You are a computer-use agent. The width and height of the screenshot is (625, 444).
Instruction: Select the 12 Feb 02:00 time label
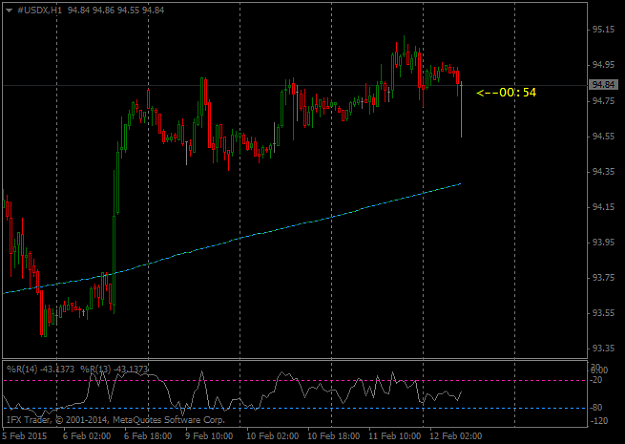pyautogui.click(x=456, y=436)
